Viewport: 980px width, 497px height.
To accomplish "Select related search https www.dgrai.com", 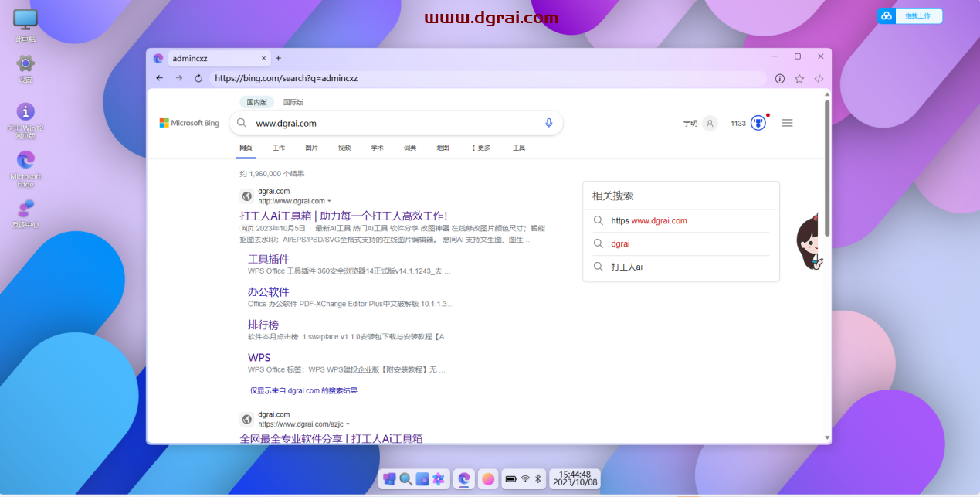I will coord(649,220).
